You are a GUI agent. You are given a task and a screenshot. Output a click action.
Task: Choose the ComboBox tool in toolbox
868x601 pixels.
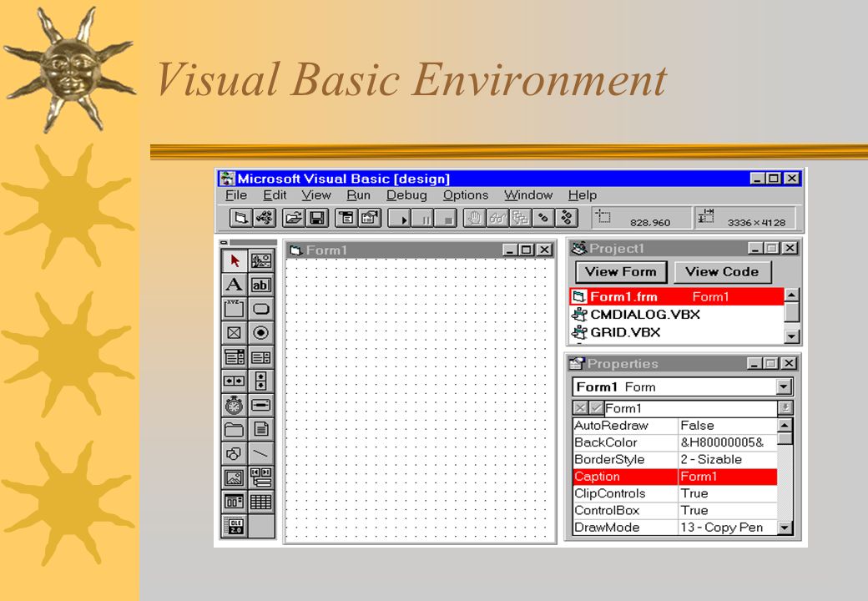pos(235,357)
